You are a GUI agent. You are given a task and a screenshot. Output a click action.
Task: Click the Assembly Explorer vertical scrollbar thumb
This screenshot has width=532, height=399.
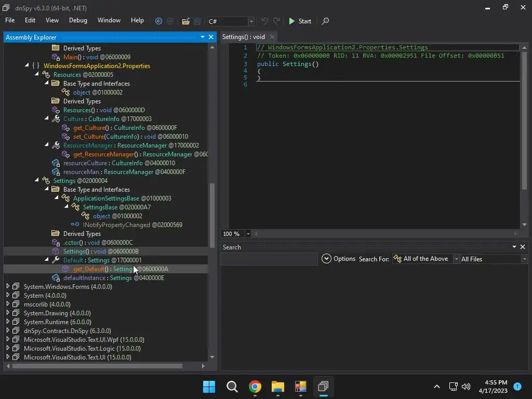(x=212, y=215)
